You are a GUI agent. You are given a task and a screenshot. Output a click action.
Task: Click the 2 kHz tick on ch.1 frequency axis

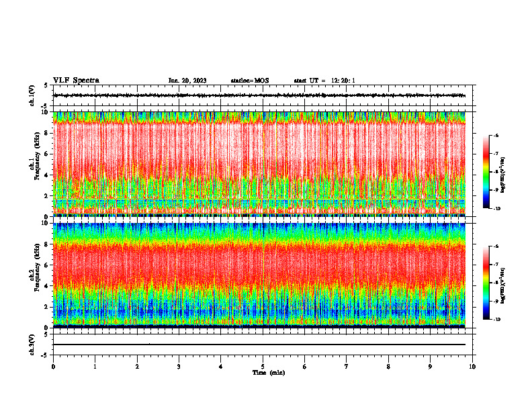point(48,196)
